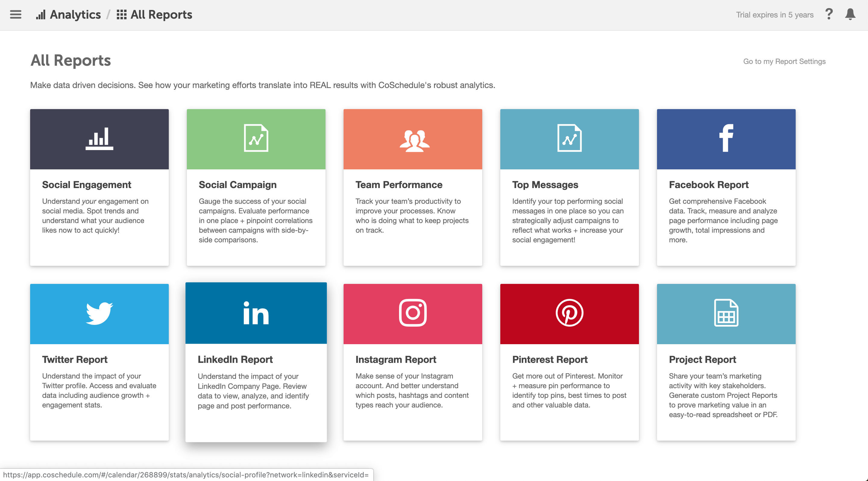Click the Pinterest logo icon

click(569, 313)
